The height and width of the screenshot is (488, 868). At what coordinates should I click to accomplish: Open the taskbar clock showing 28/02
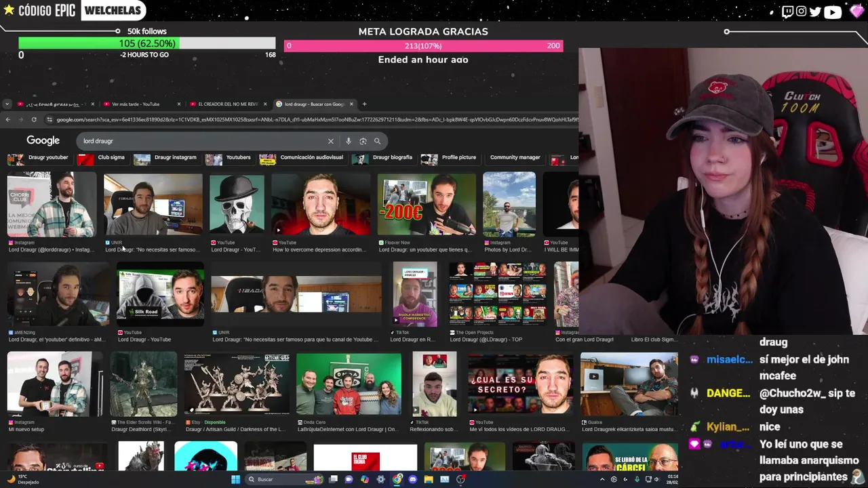click(x=673, y=479)
